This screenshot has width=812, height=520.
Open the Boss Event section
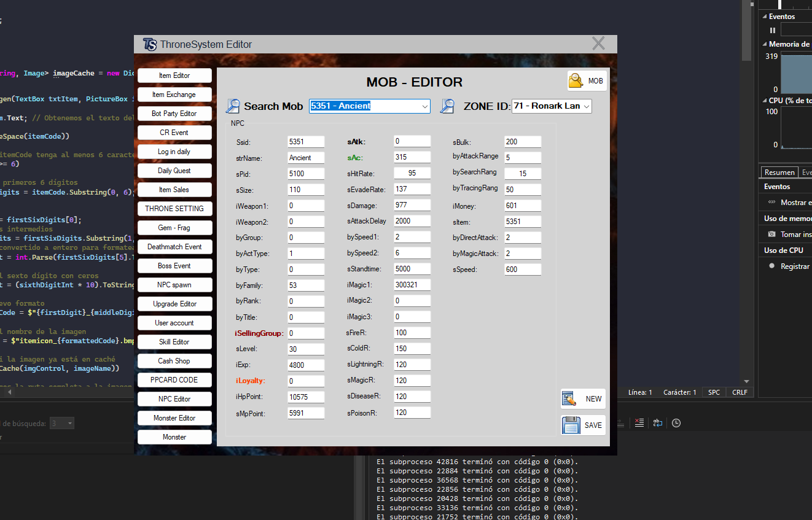coord(174,266)
